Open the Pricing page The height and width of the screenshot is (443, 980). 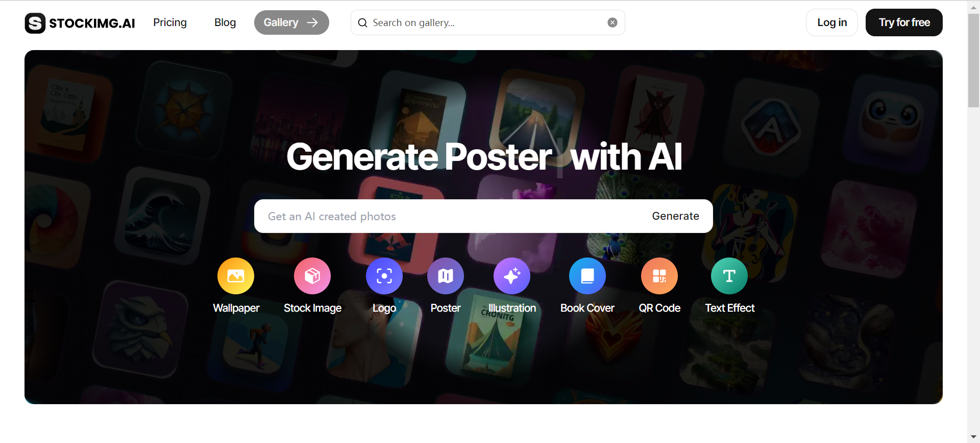point(170,22)
